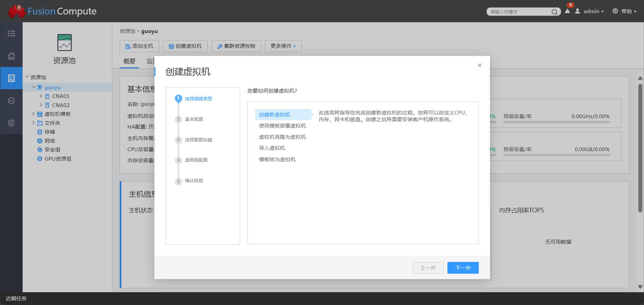Select the resource pool sidebar icon
The height and width of the screenshot is (305, 644).
point(11,78)
